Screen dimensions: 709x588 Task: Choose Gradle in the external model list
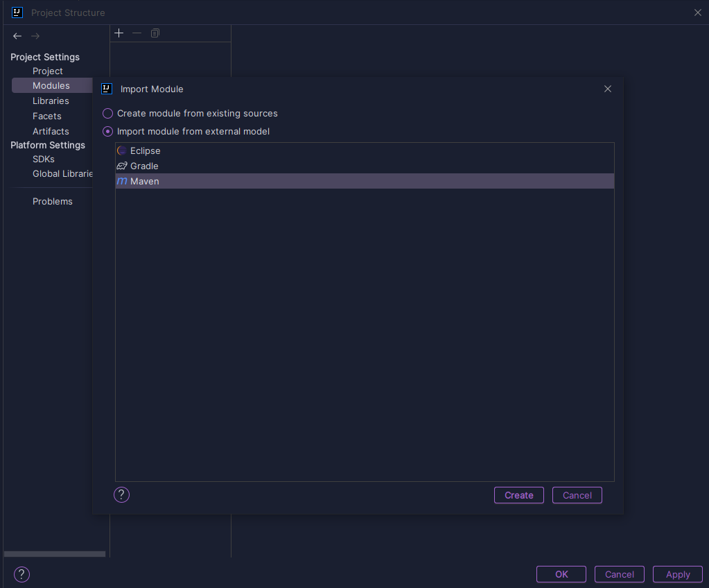pyautogui.click(x=365, y=166)
